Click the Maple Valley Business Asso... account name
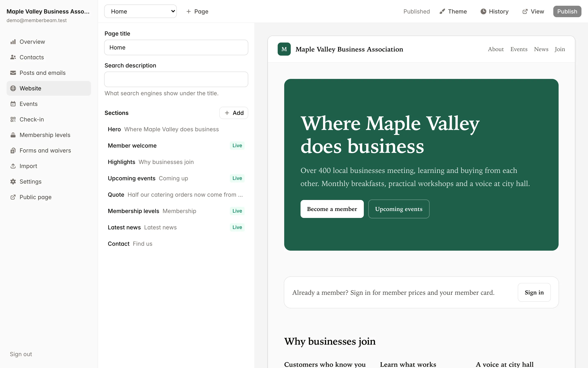This screenshot has width=588, height=368. [48, 11]
